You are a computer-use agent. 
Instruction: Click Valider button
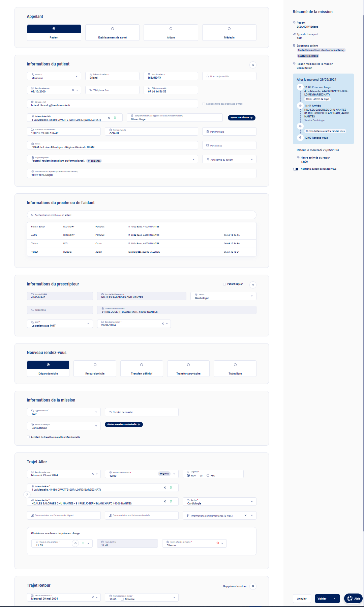pos(322,599)
